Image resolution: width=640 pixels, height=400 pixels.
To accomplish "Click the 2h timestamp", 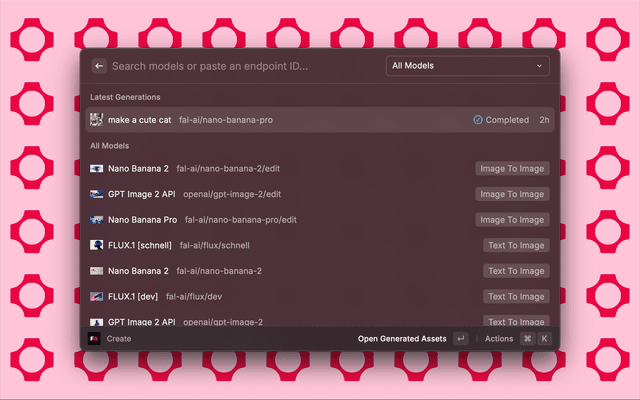I will pyautogui.click(x=544, y=120).
